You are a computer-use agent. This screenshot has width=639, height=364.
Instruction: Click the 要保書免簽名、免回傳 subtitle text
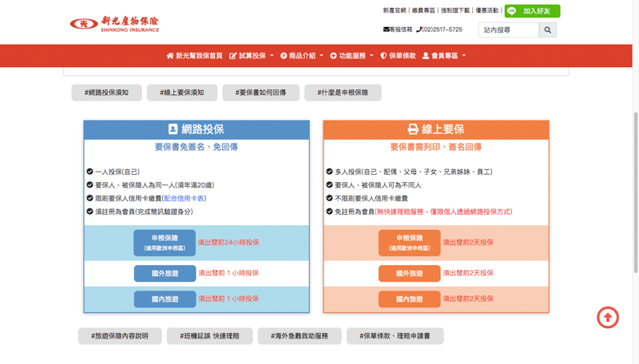pyautogui.click(x=196, y=147)
